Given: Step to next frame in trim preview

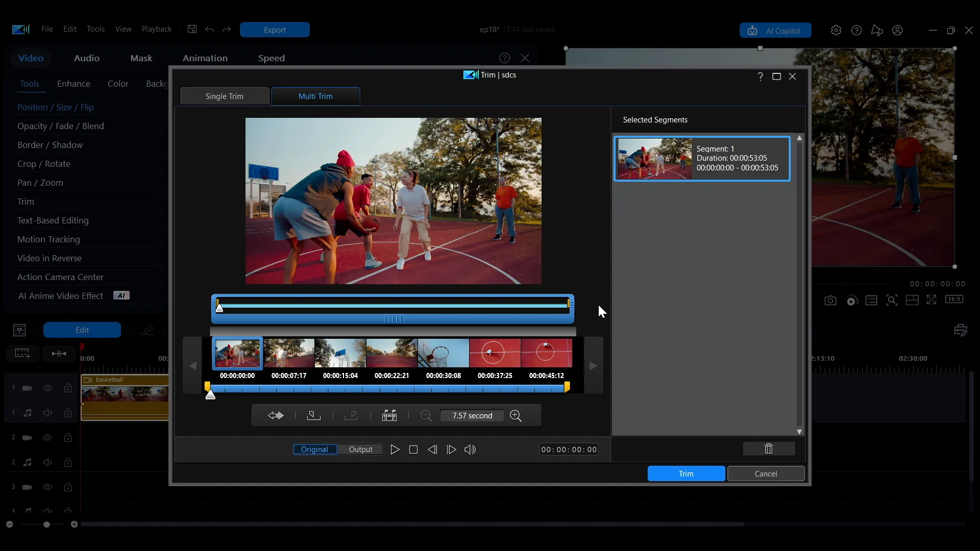Looking at the screenshot, I should coord(451,449).
